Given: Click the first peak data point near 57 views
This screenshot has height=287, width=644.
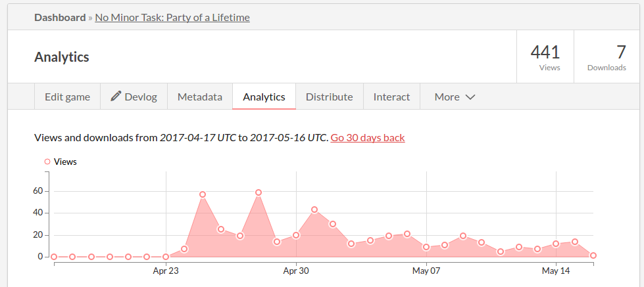Looking at the screenshot, I should [203, 194].
